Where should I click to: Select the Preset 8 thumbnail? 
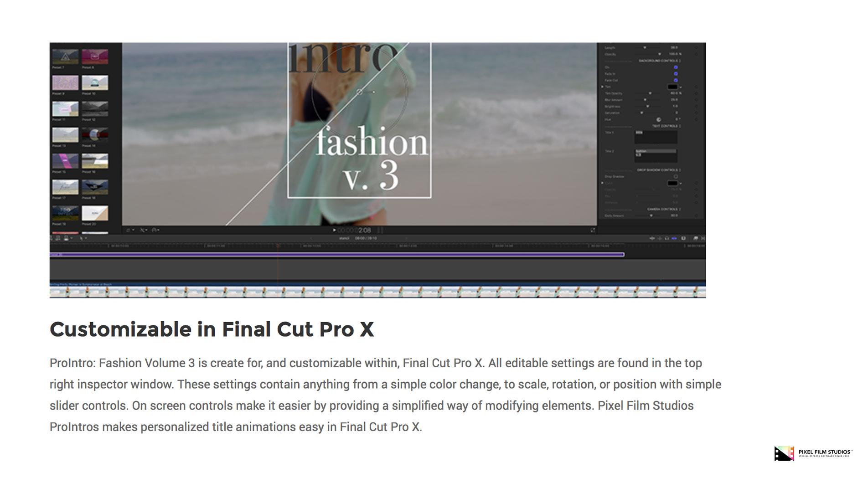95,57
